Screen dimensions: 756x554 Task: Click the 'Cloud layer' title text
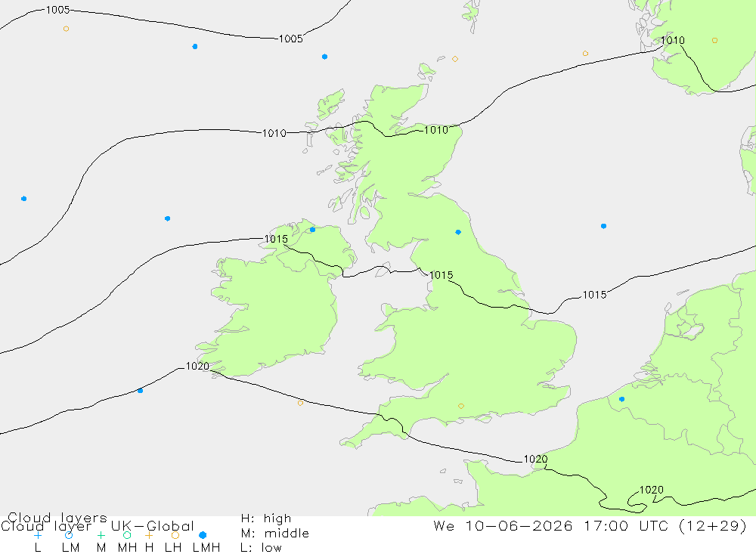tap(46, 526)
